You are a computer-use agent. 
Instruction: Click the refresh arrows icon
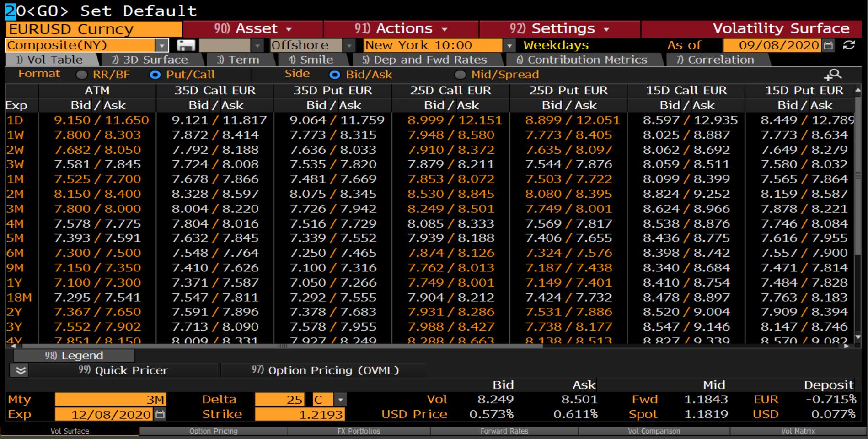click(x=849, y=45)
